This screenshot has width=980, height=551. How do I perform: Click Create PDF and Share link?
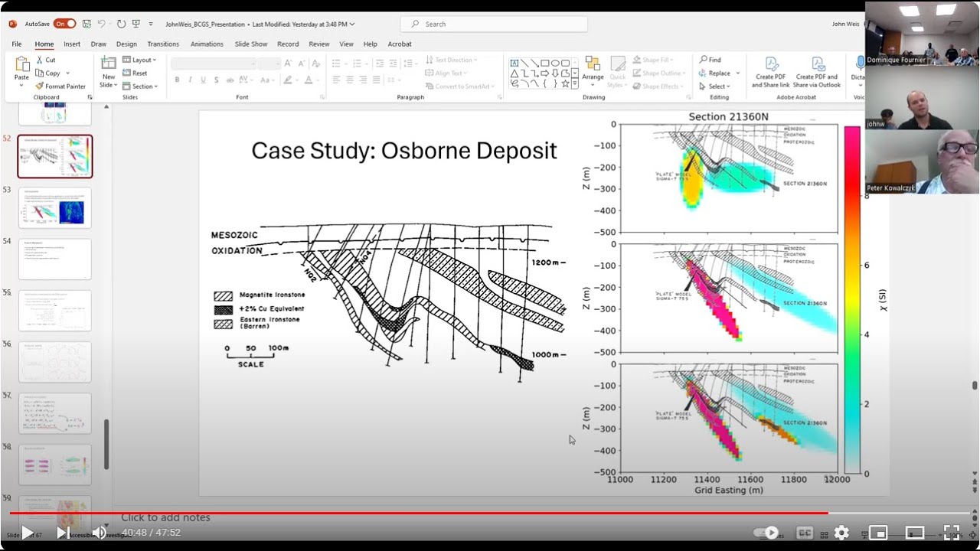coord(771,73)
